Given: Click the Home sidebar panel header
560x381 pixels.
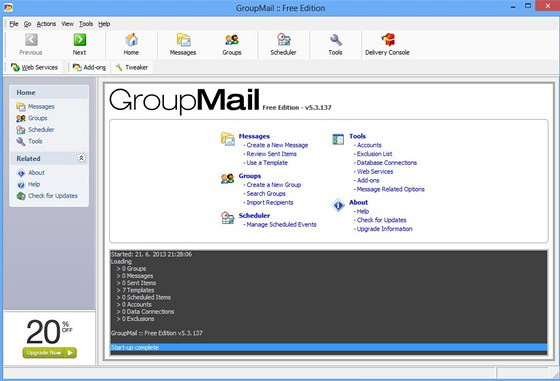Looking at the screenshot, I should 49,92.
